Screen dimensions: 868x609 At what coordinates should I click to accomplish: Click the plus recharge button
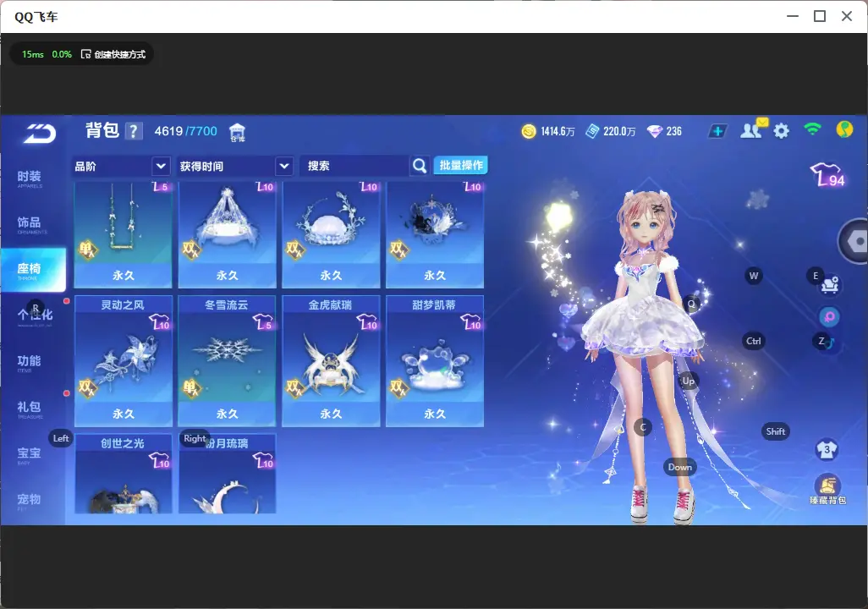[x=717, y=131]
